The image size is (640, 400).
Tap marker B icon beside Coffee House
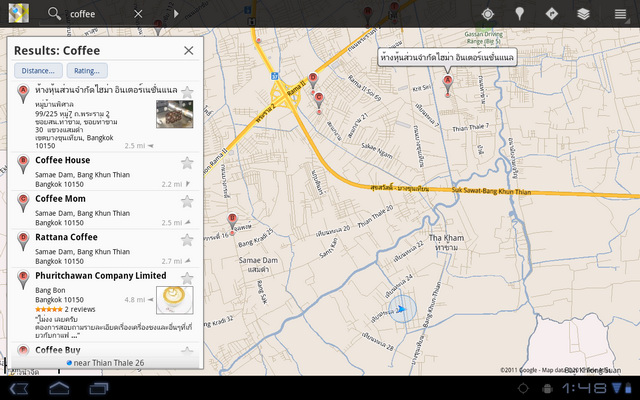pyautogui.click(x=23, y=164)
